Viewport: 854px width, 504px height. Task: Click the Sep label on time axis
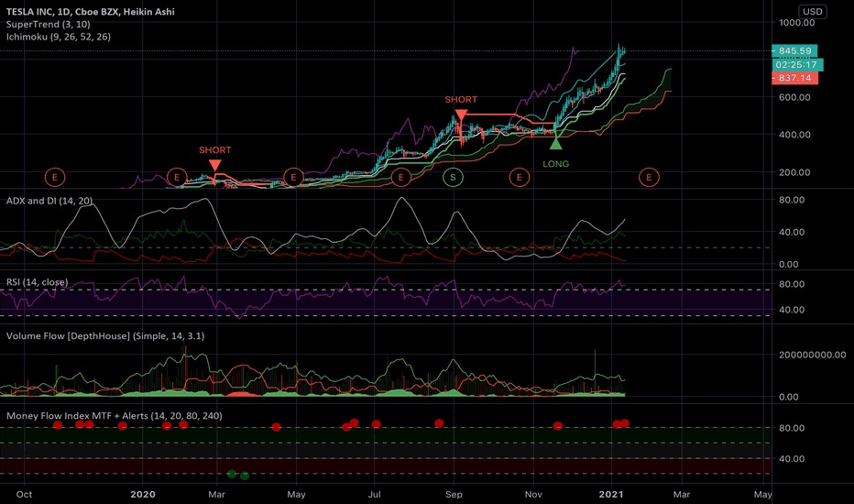click(x=454, y=494)
